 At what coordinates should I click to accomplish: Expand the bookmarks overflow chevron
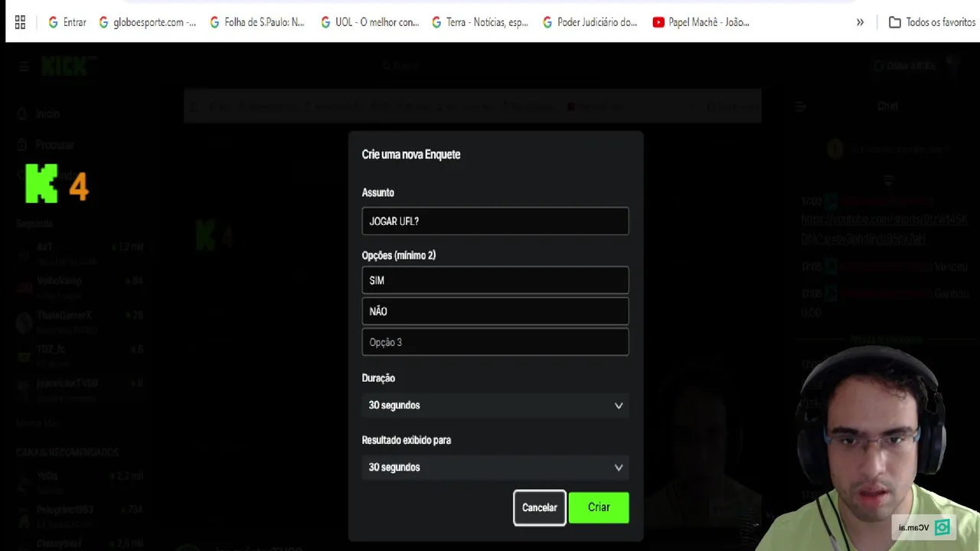860,22
